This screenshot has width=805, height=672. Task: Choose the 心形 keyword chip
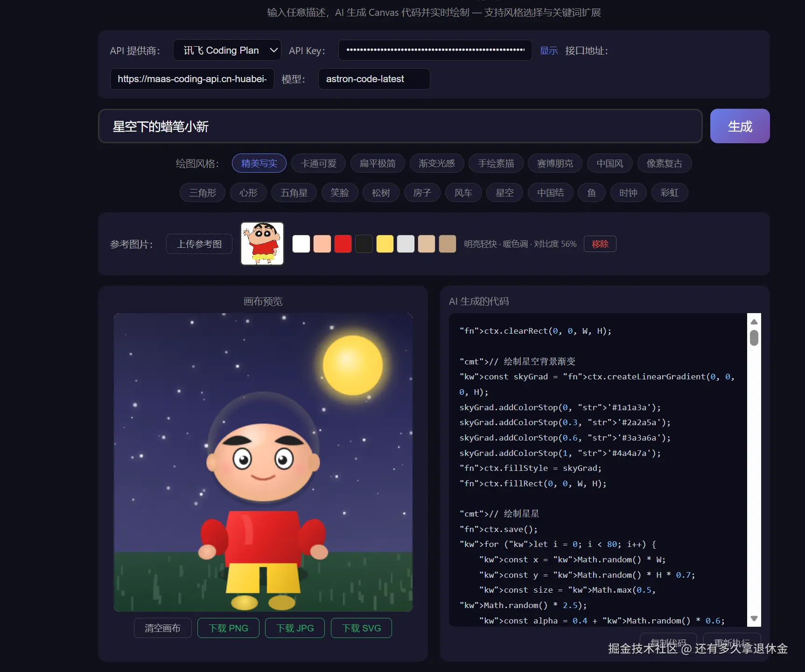(x=248, y=193)
